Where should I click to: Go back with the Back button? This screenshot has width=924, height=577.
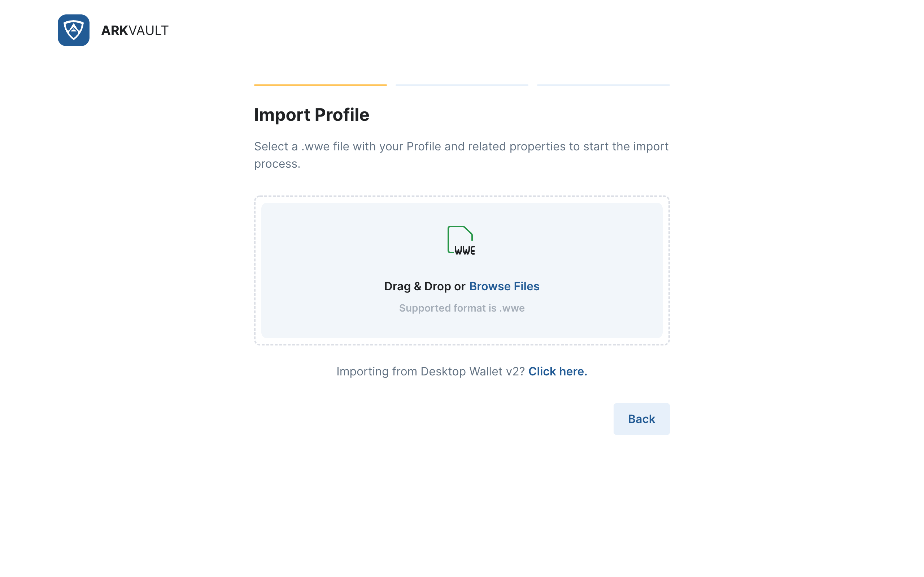(641, 419)
